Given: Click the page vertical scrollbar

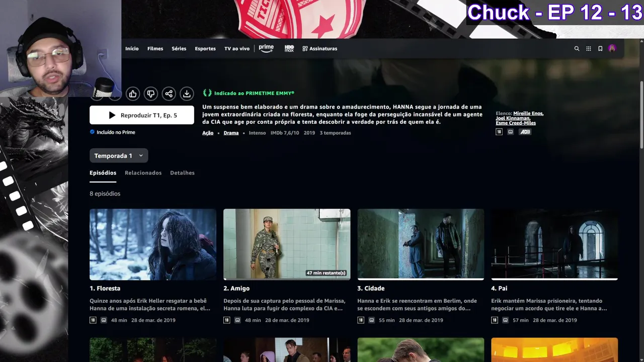Looking at the screenshot, I should coord(641,114).
